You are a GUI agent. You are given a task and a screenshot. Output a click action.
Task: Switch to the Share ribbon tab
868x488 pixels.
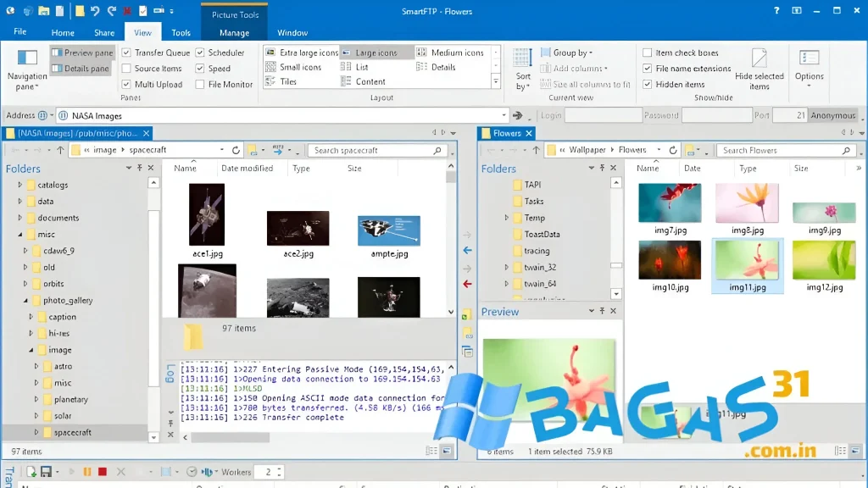point(104,33)
